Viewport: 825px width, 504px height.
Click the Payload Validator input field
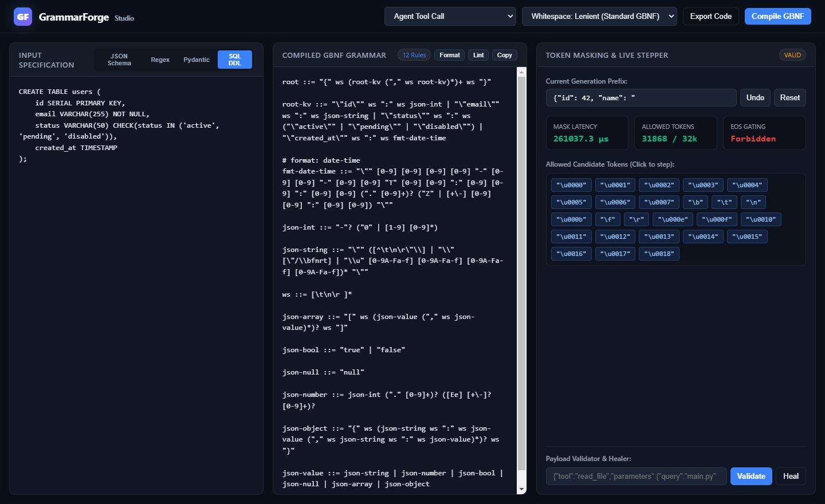pyautogui.click(x=637, y=477)
